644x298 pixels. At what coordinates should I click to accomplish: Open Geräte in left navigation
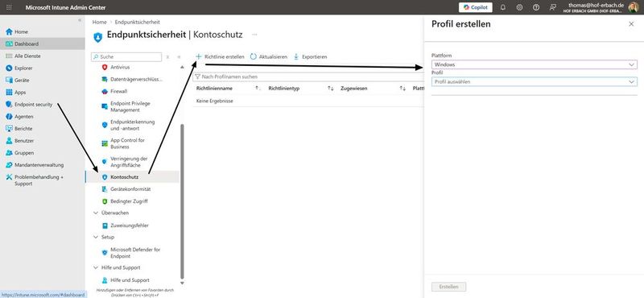tap(22, 81)
